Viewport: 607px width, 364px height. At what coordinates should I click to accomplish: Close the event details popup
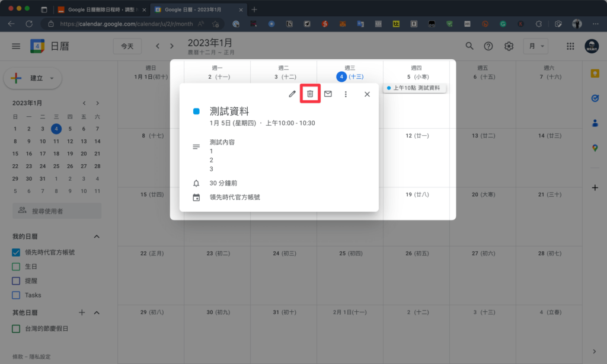[367, 94]
